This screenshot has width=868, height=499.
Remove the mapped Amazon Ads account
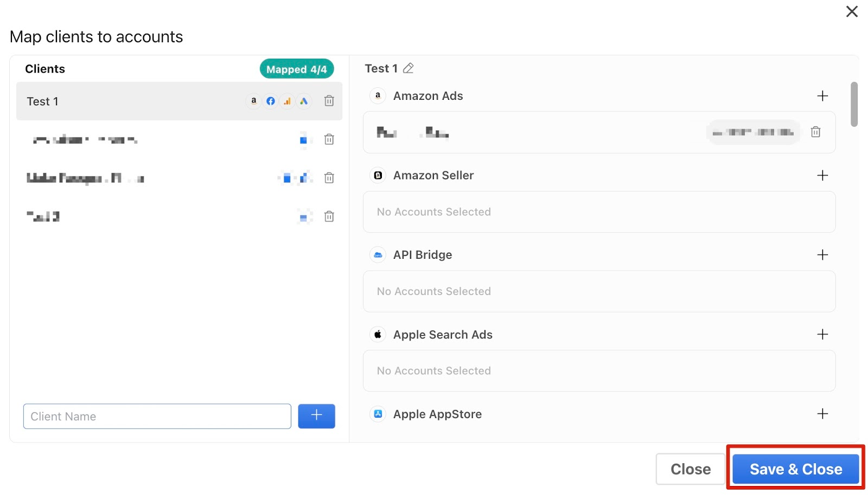pyautogui.click(x=815, y=132)
